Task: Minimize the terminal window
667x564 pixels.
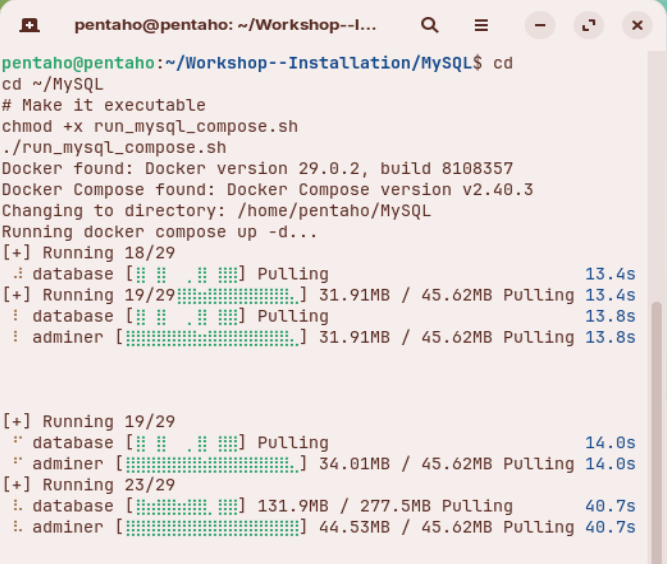Action: tap(541, 25)
